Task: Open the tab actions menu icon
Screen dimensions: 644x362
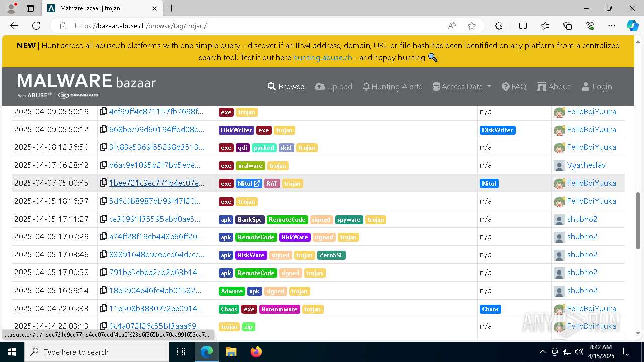Action: [30, 8]
